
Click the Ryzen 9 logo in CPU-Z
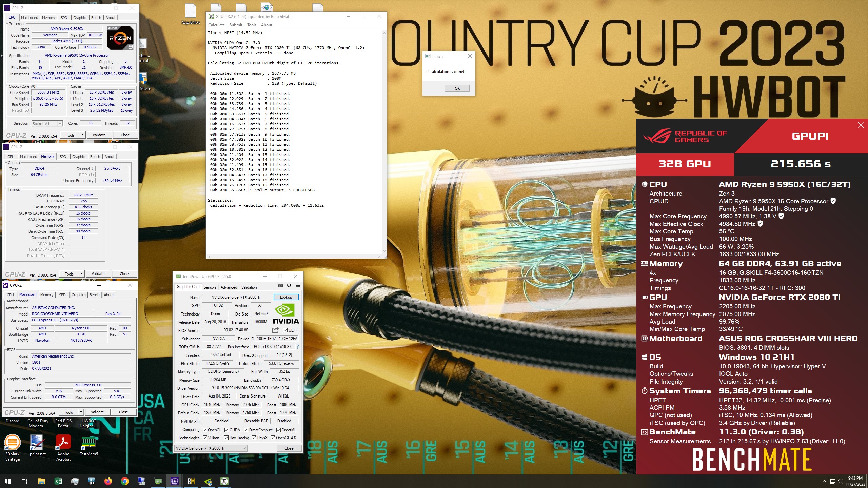120,38
